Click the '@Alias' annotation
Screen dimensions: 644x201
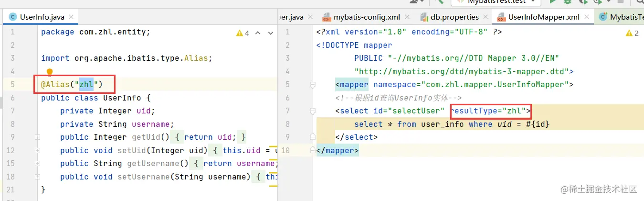55,85
